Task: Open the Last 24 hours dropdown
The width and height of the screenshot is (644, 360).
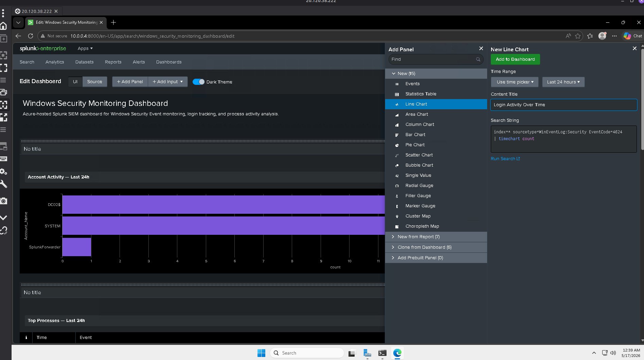Action: (x=563, y=82)
